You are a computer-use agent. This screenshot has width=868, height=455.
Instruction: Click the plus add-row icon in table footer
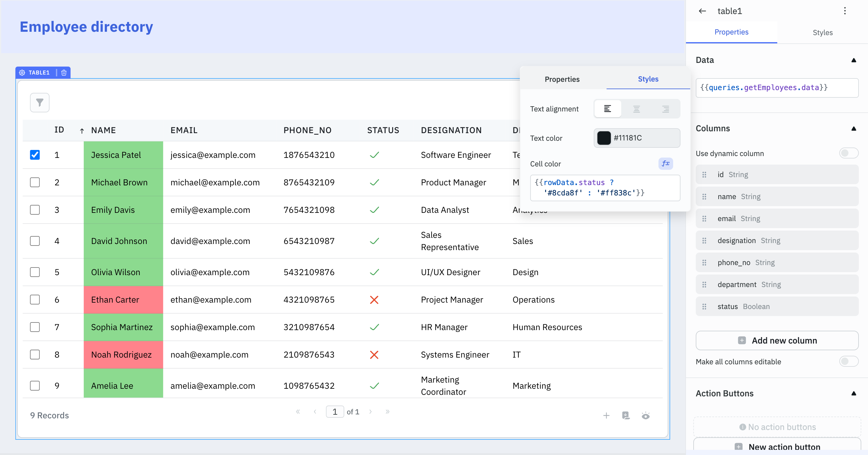606,415
